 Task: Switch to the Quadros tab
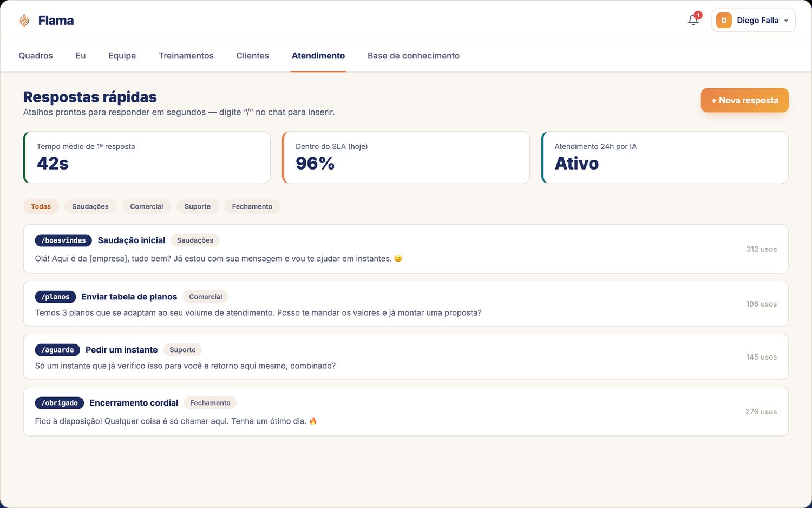click(x=36, y=56)
